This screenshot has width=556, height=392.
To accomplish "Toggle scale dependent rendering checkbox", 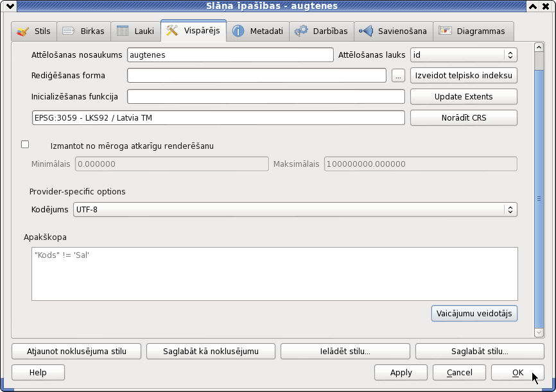I will pos(25,144).
